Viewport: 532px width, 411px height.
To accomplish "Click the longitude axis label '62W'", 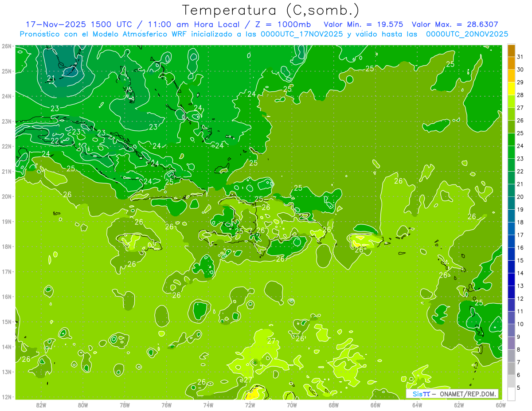I will (x=459, y=405).
